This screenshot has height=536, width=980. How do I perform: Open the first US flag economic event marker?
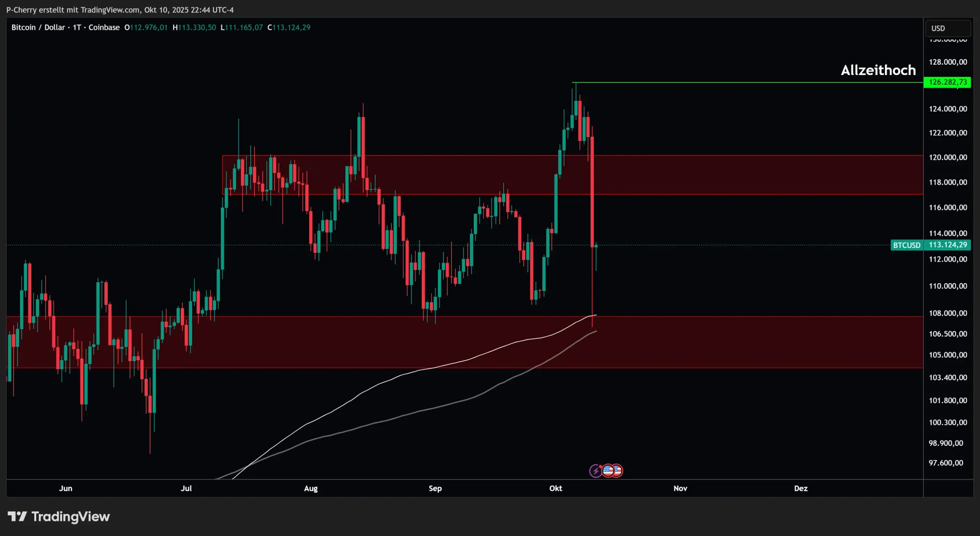(608, 470)
